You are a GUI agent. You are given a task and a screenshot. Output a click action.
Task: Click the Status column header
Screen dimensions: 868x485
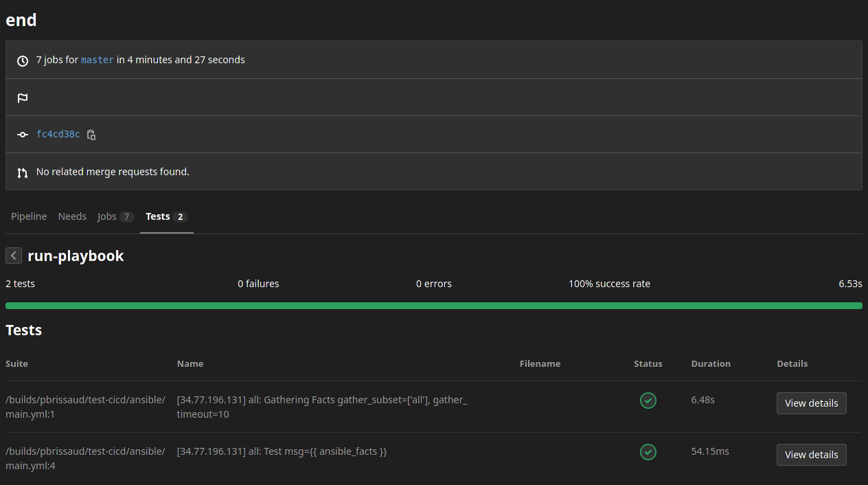[648, 363]
